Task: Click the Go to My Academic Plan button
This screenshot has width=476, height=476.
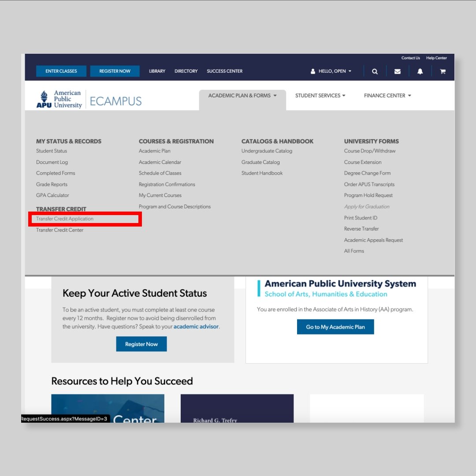Action: coord(335,327)
